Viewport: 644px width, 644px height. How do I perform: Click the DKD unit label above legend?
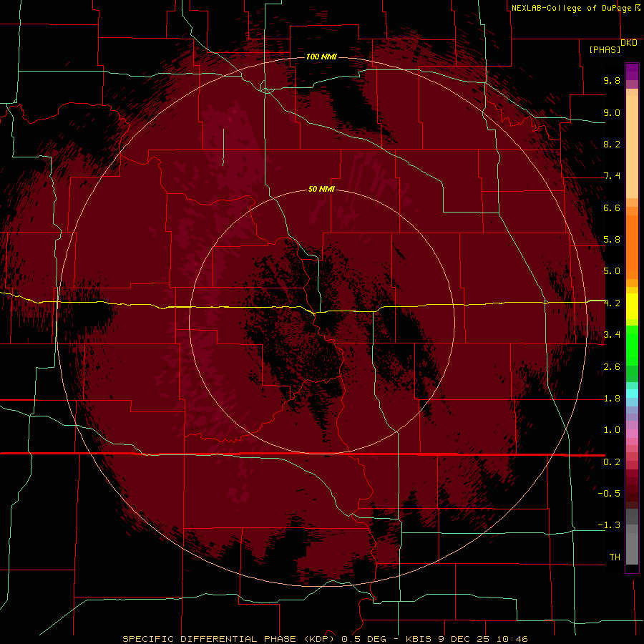[x=629, y=43]
